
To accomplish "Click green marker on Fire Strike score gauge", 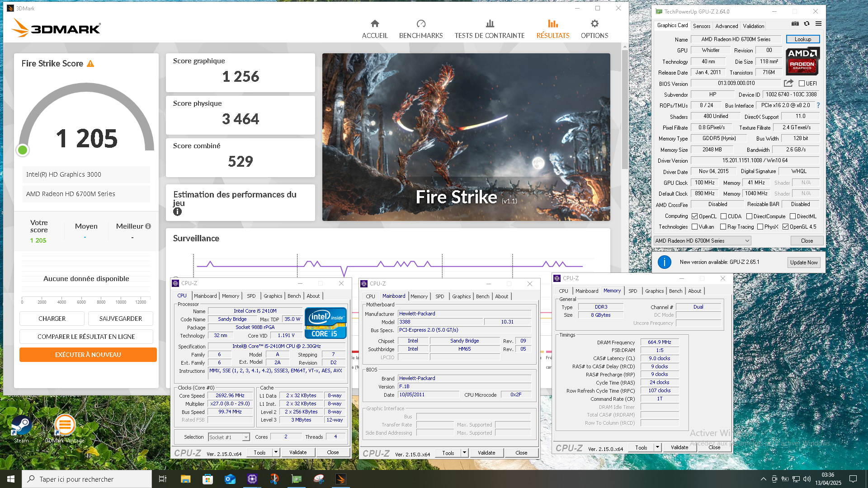I will pos(23,150).
